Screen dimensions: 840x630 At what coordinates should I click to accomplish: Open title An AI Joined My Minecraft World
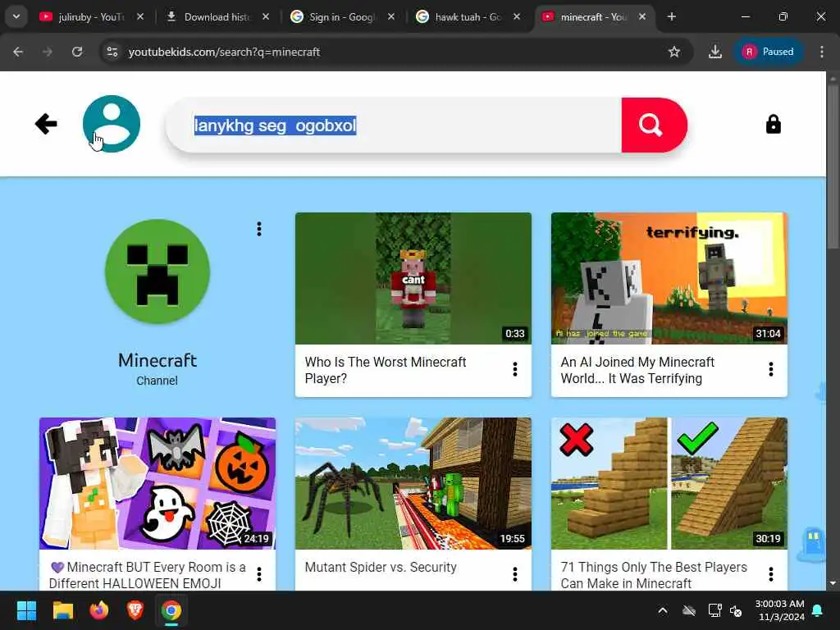pos(637,370)
